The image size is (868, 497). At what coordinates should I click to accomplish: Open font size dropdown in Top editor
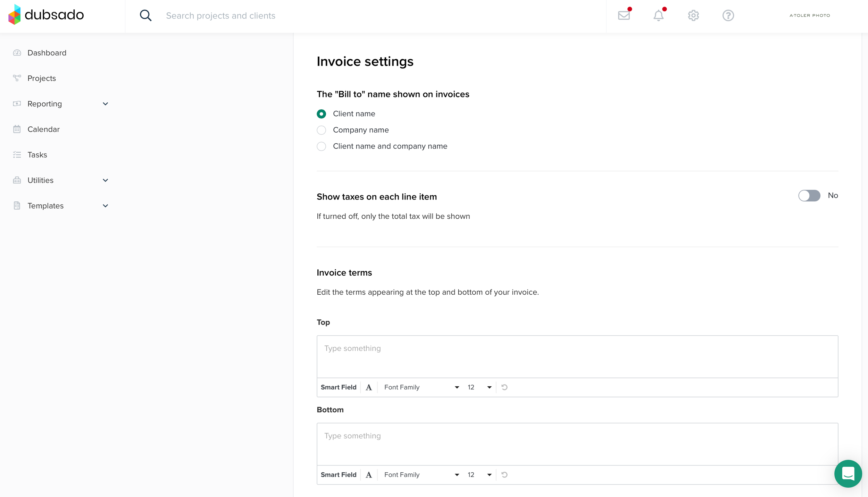(479, 387)
